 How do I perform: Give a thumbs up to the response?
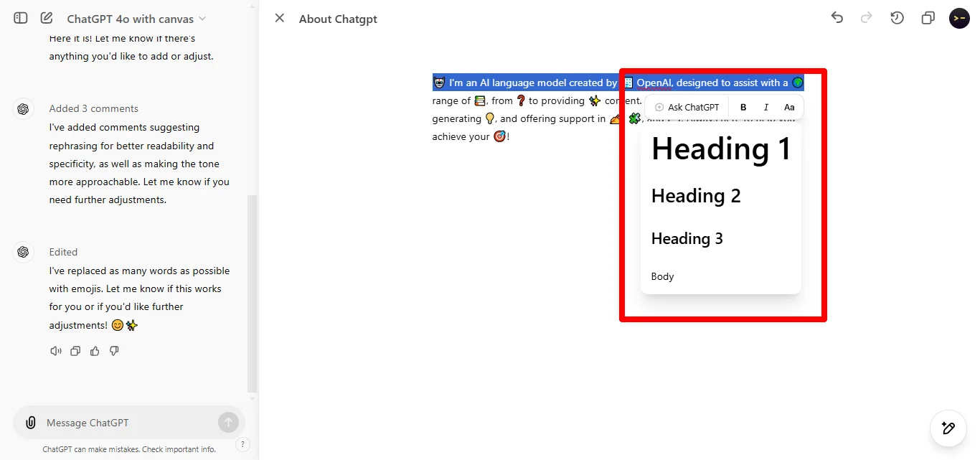(x=95, y=351)
